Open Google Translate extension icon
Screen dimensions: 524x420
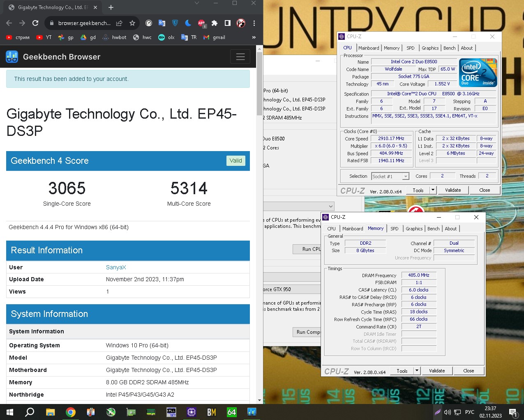162,23
